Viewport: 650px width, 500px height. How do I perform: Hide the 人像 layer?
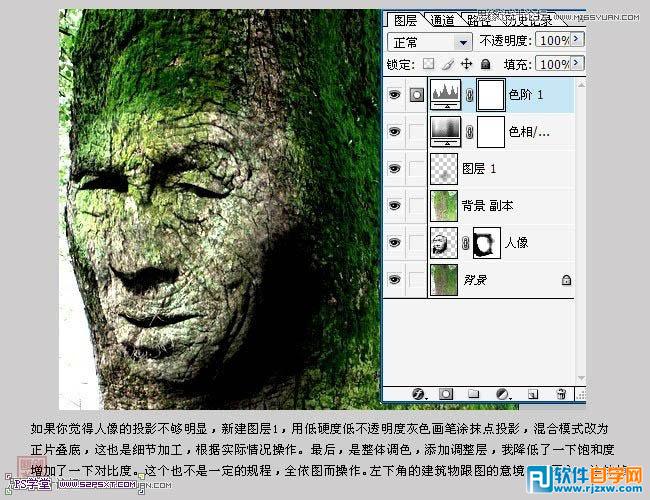(394, 243)
